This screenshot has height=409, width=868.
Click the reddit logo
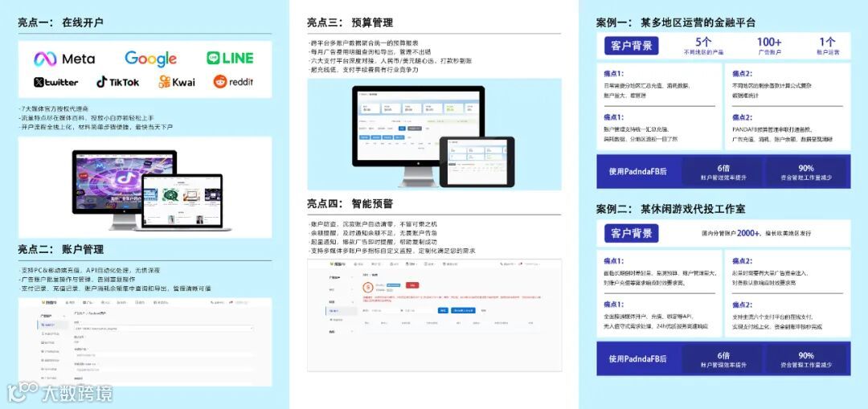(x=233, y=81)
